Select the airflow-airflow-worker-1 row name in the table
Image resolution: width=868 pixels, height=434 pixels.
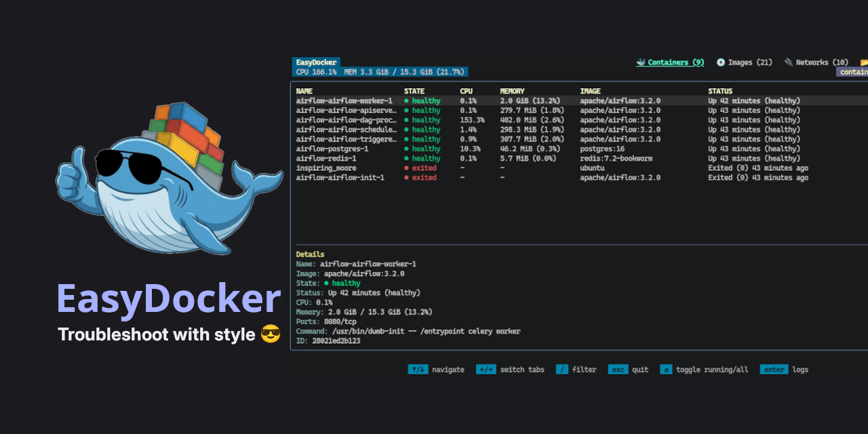(x=344, y=100)
